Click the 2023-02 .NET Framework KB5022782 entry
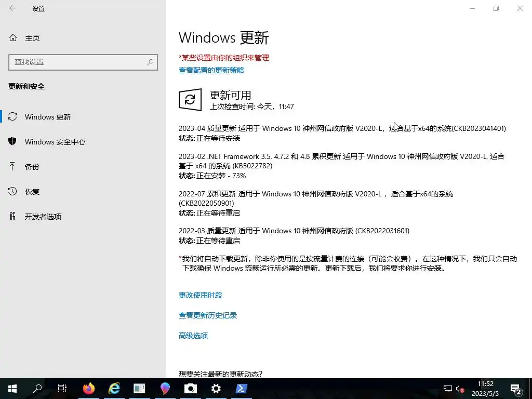 point(342,161)
